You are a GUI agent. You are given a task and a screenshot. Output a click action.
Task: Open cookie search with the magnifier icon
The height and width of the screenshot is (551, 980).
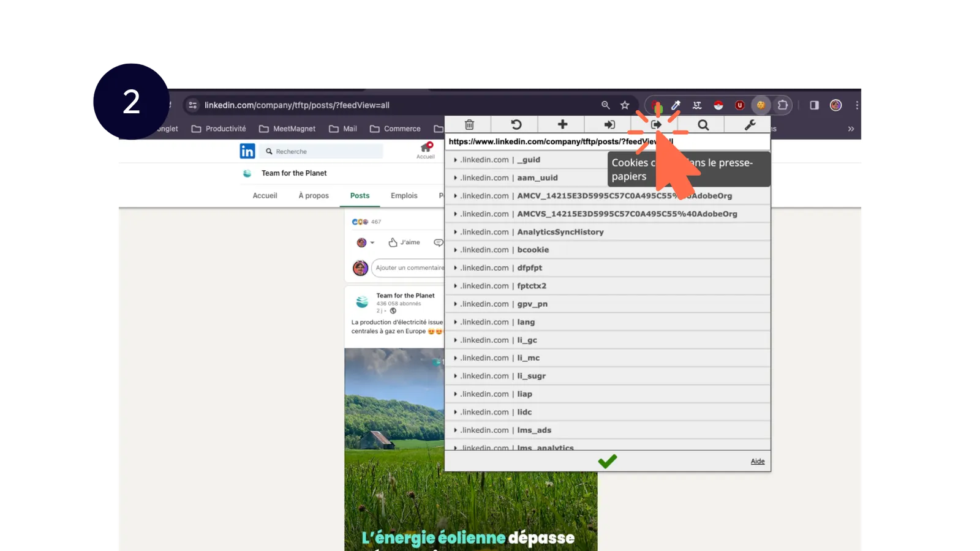[703, 124]
